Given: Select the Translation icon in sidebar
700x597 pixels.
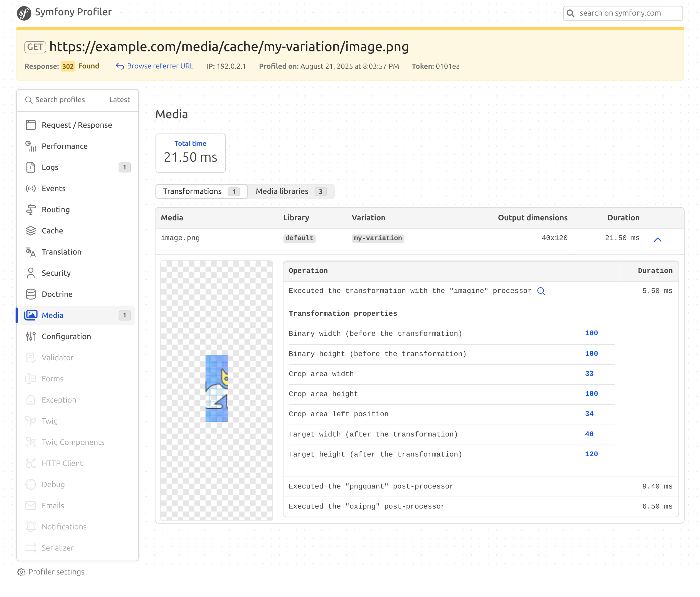Looking at the screenshot, I should [31, 252].
